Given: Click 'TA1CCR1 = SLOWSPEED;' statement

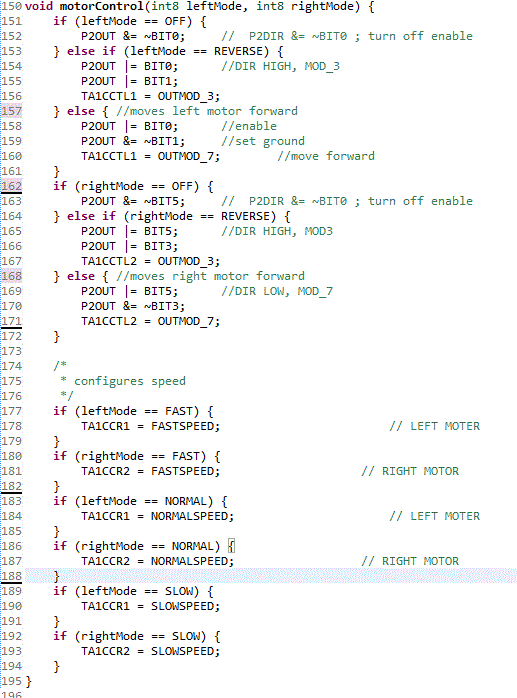Looking at the screenshot, I should coord(151,606).
